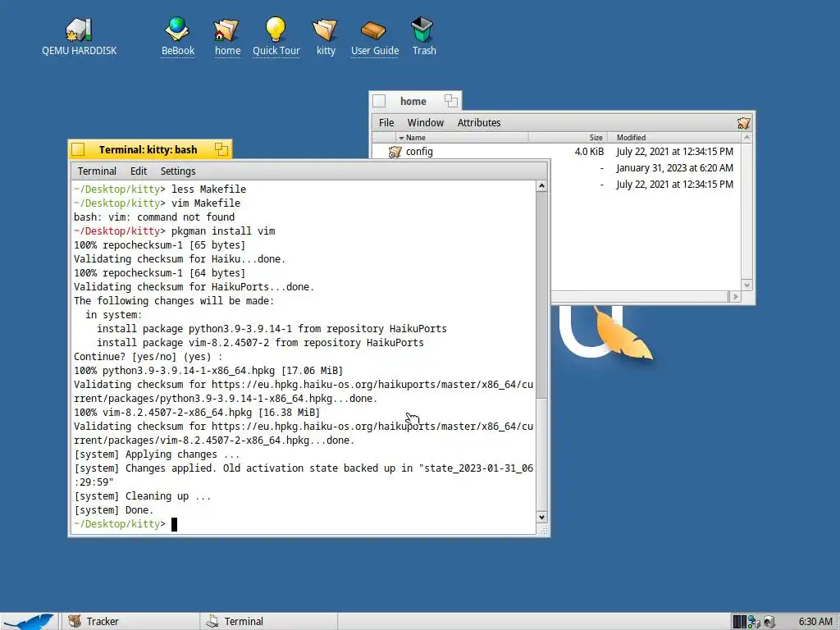Image resolution: width=840 pixels, height=630 pixels.
Task: Click the 'pkgman install vim' command line
Action: [223, 231]
